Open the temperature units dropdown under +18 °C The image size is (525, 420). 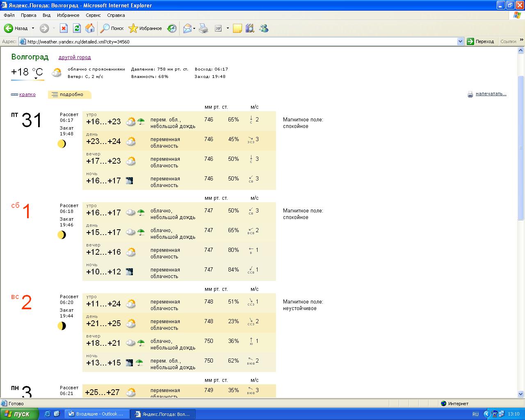(x=36, y=78)
